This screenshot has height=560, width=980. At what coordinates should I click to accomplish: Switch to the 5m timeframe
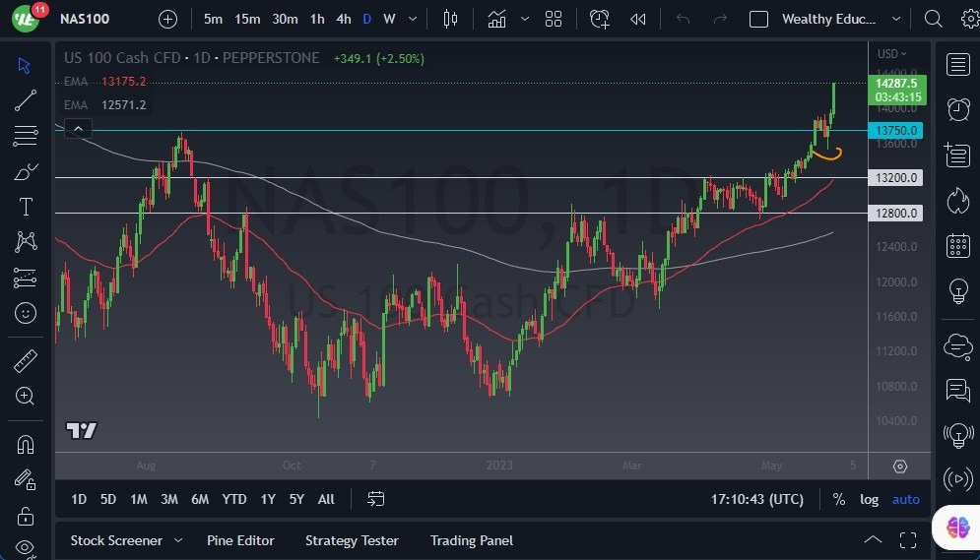(x=213, y=20)
